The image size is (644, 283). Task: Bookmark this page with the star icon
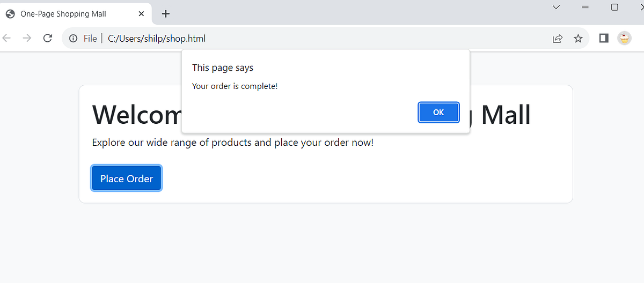pos(578,39)
